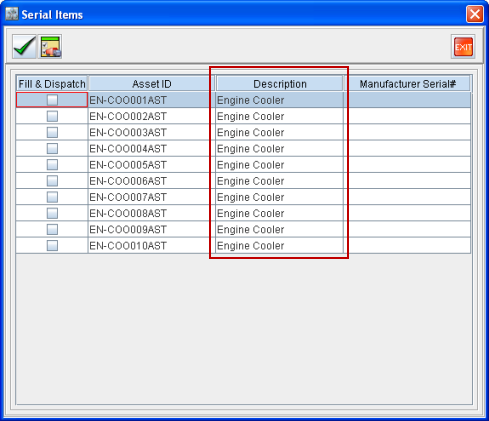Enable the checkbox for asset EN-COO005AST
Viewport: 489px width, 421px height.
pyautogui.click(x=52, y=165)
